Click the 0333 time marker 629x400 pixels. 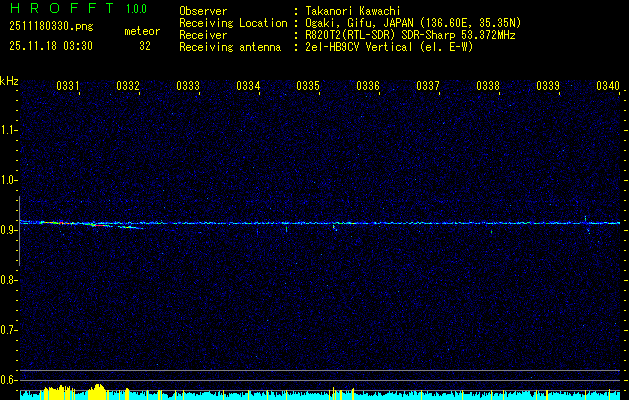click(188, 86)
